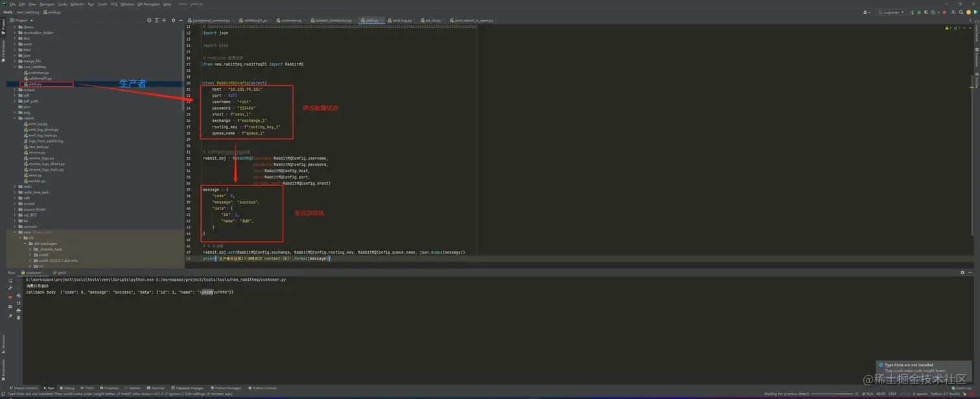Switch to the postgresql_connect.py editor tab

[x=211, y=20]
